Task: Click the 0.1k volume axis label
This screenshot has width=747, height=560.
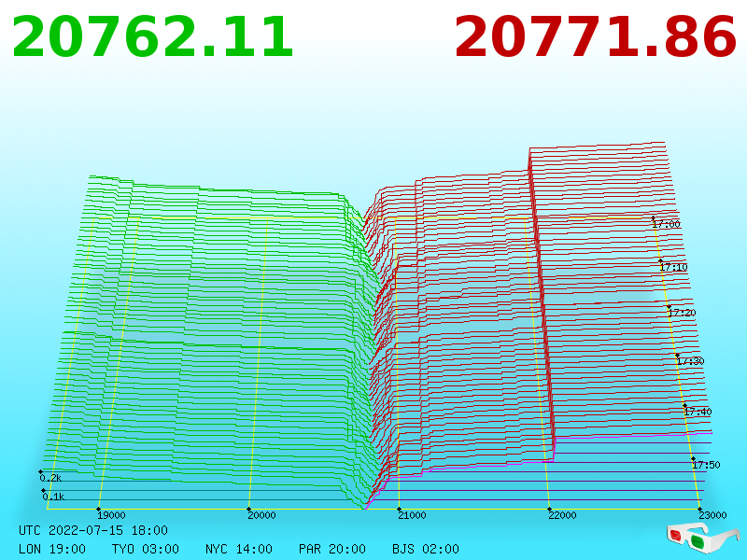Action: 53,497
